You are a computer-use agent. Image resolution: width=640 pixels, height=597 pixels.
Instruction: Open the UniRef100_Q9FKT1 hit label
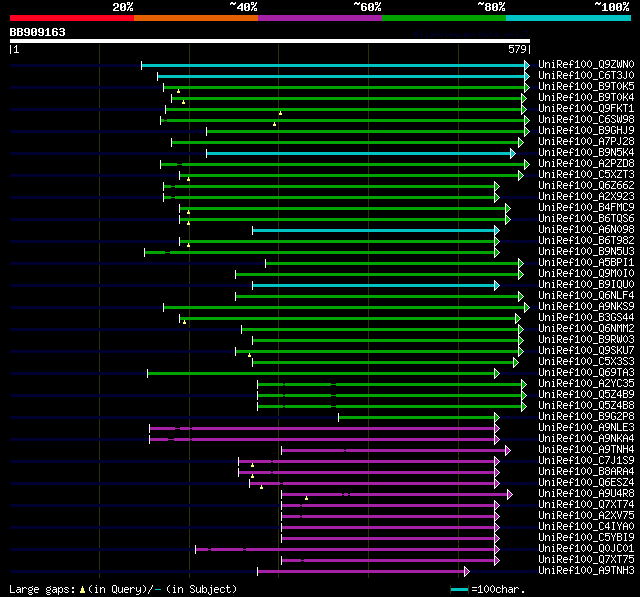point(586,109)
